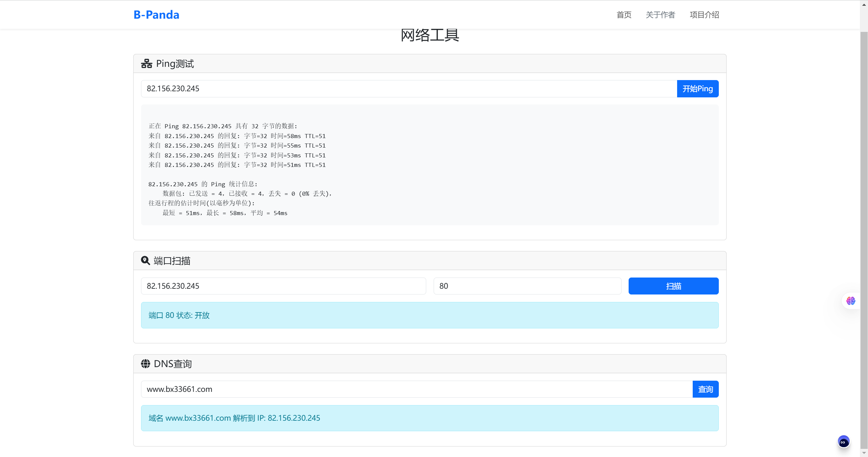Screen dimensions: 868x457
Task: Click the scrollbar down arrow
Action: coord(864,453)
